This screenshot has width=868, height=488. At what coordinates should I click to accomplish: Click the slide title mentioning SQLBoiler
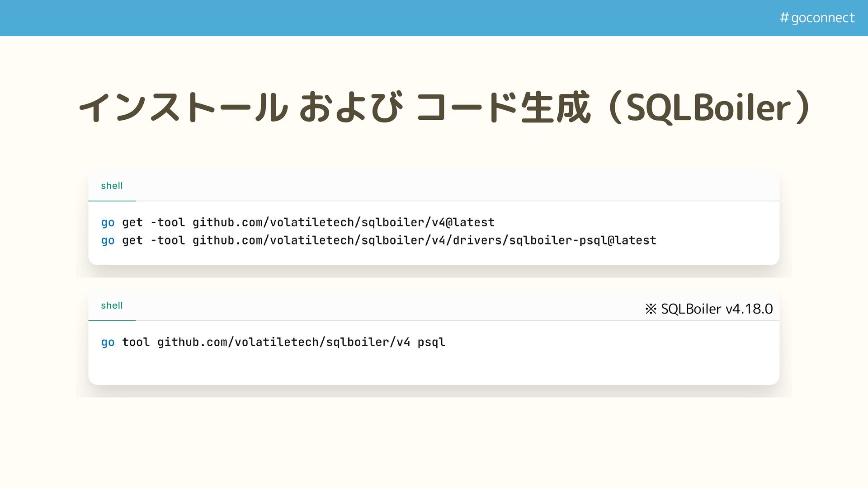[443, 108]
